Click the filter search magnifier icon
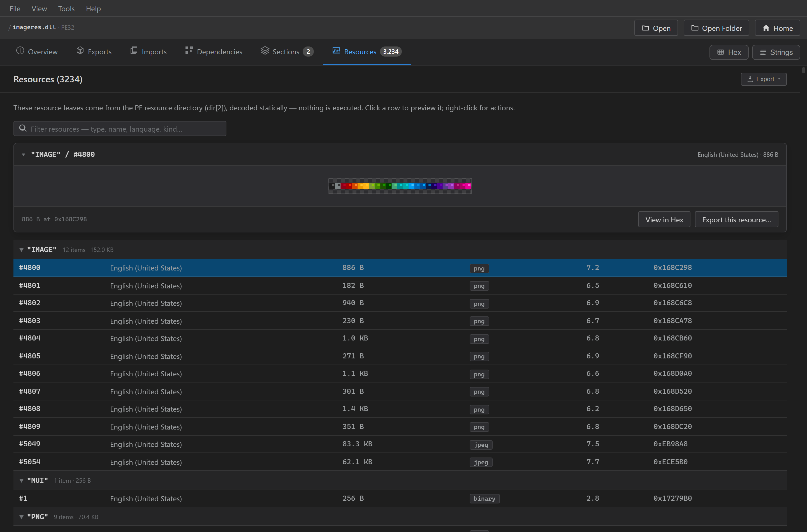 (x=23, y=128)
